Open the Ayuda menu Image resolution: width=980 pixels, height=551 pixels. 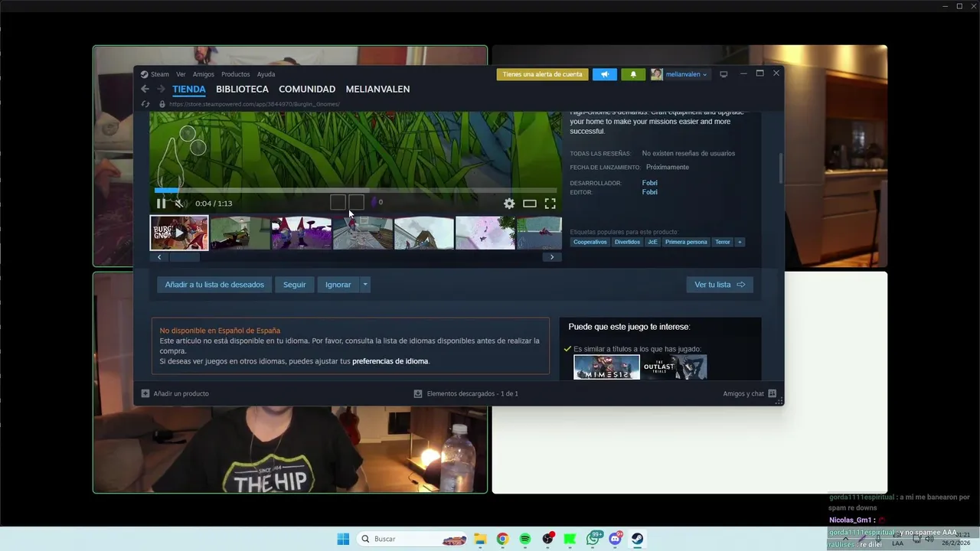coord(266,74)
